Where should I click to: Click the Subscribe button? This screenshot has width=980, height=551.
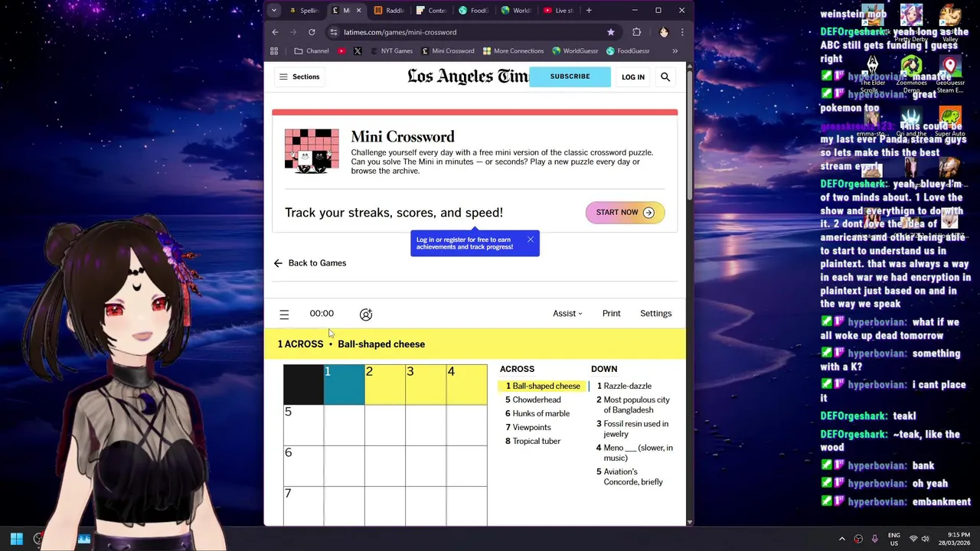click(x=570, y=77)
